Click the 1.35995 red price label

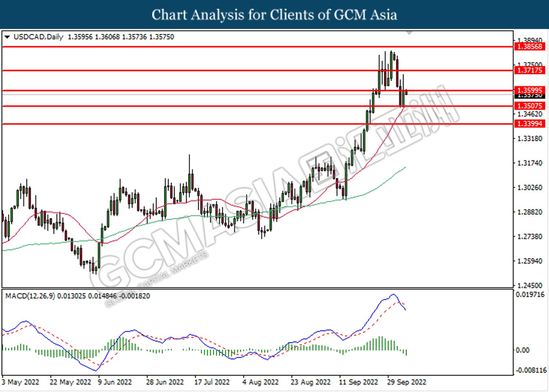[530, 90]
